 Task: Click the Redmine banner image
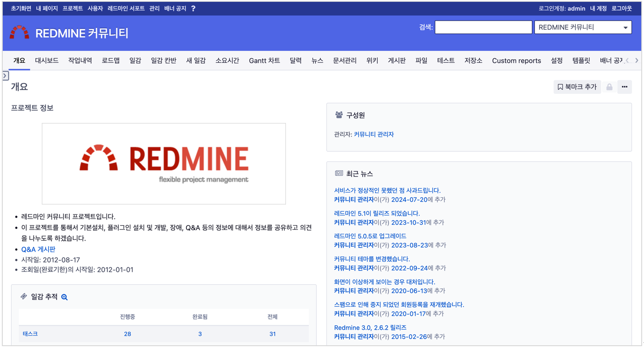tap(164, 164)
